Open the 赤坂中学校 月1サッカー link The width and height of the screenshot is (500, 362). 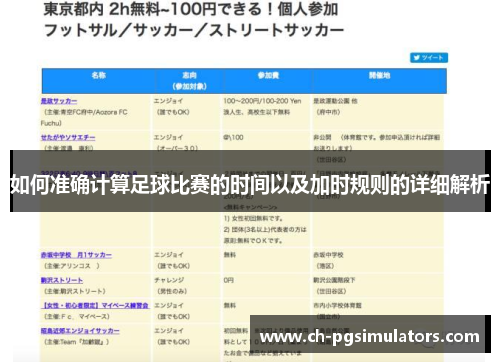(76, 255)
